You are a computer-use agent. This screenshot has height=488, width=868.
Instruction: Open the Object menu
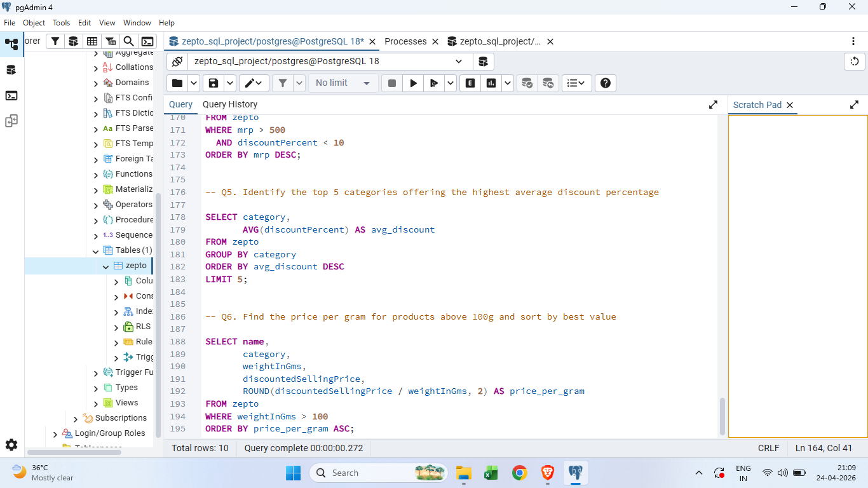pyautogui.click(x=34, y=22)
